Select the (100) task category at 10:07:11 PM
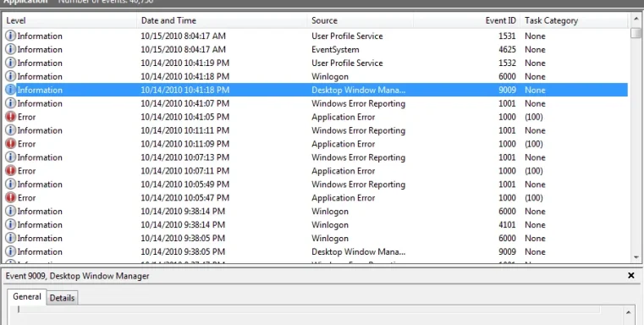Viewport: 644px width, 325px height. pyautogui.click(x=533, y=171)
